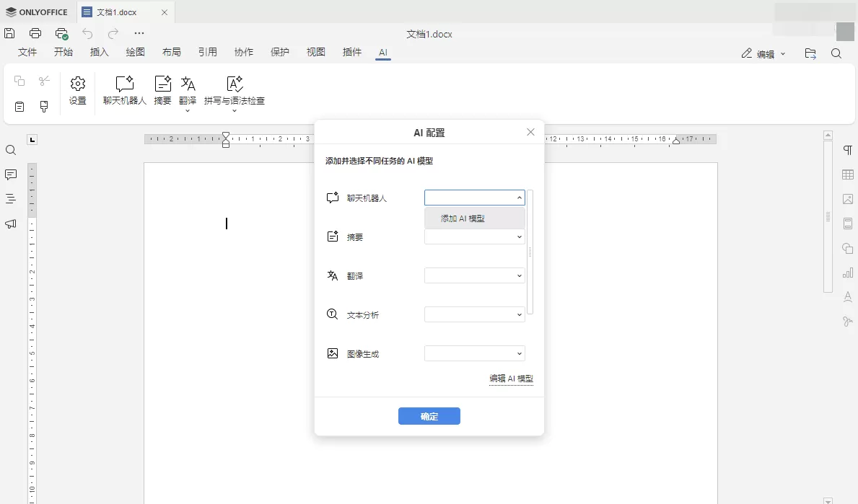Click the 确定 confirm button
This screenshot has height=504, width=858.
[x=429, y=416]
